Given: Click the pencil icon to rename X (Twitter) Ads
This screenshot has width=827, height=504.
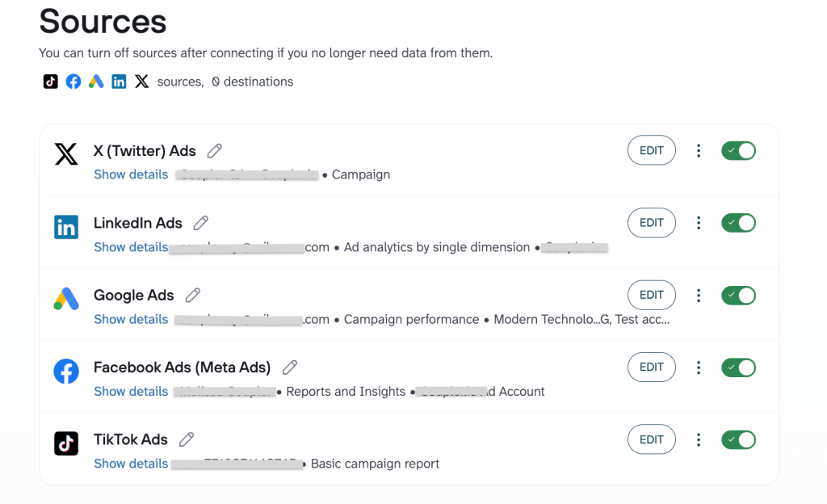Looking at the screenshot, I should (x=214, y=150).
